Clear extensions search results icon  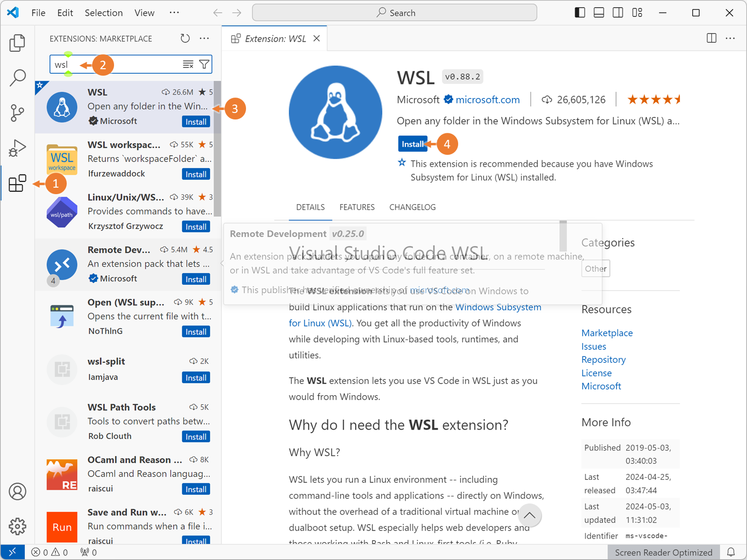coord(188,64)
